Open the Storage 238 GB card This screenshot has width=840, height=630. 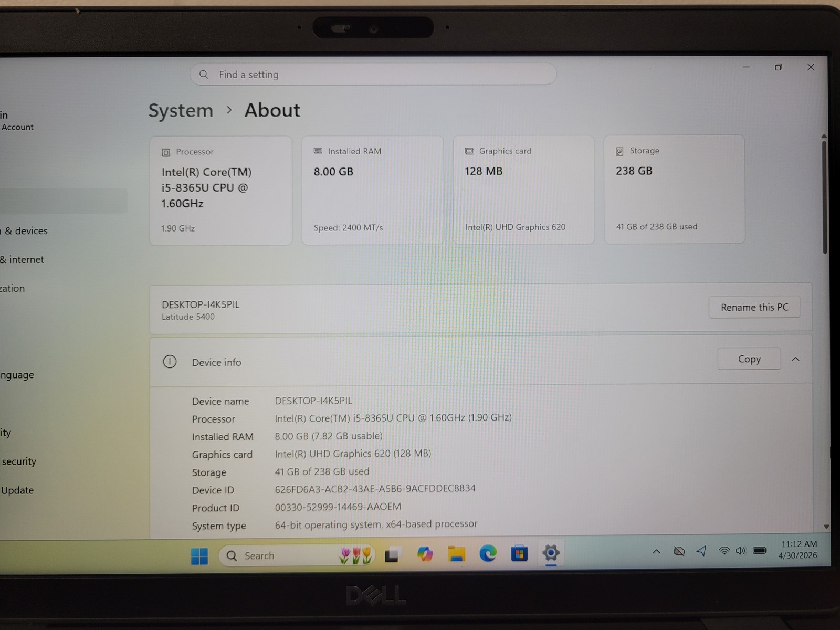674,188
